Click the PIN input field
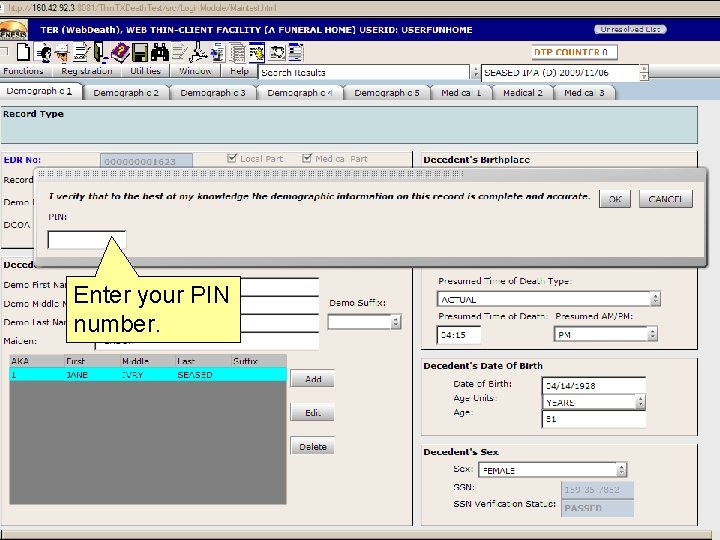Viewport: 720px width, 540px height. pyautogui.click(x=86, y=240)
